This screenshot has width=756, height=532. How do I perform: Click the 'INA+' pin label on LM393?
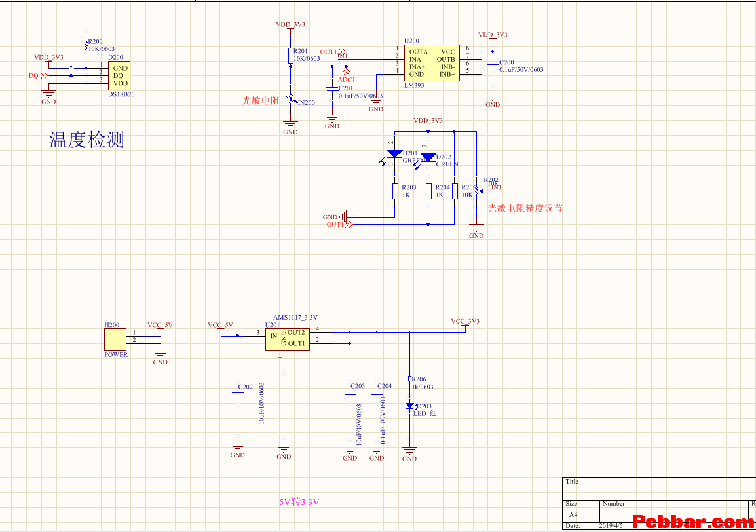417,67
